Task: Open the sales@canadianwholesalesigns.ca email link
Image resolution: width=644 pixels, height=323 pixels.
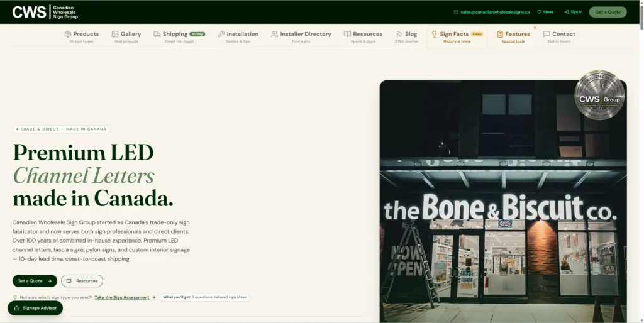Action: (x=495, y=12)
